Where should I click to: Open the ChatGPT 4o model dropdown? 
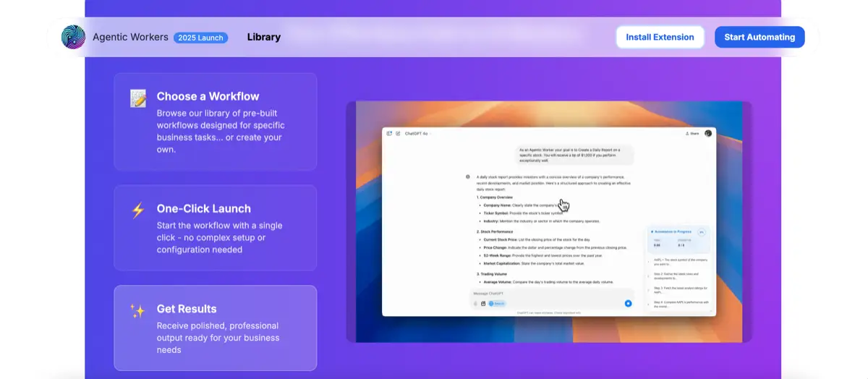[417, 133]
